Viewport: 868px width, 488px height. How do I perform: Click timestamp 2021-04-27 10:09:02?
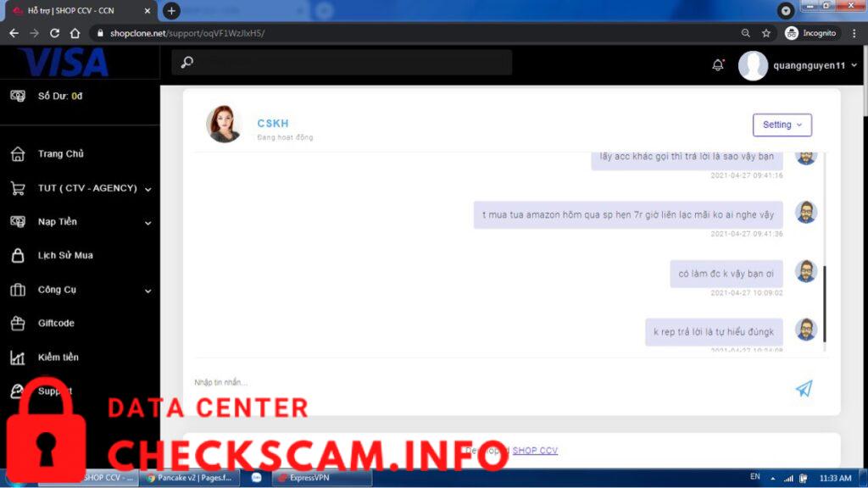[x=747, y=292]
